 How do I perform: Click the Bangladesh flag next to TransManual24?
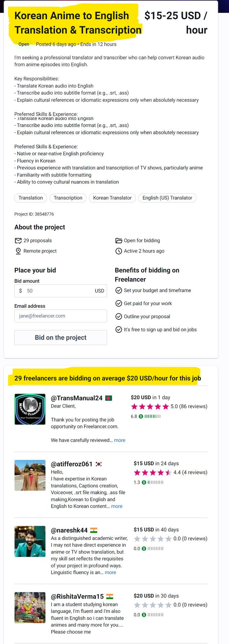(x=109, y=398)
